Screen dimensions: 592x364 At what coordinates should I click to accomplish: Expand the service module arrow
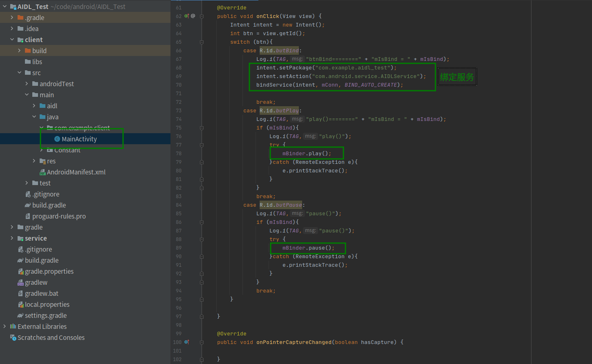click(12, 238)
